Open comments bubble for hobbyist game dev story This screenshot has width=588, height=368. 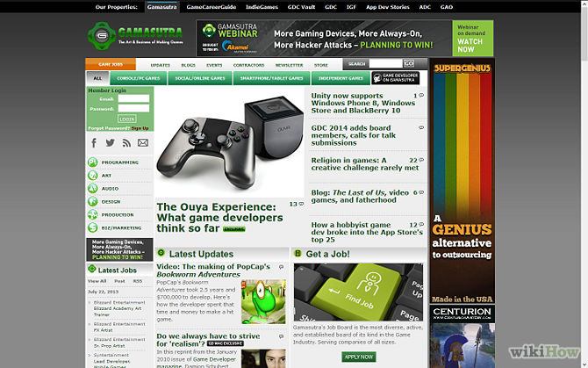pos(421,225)
